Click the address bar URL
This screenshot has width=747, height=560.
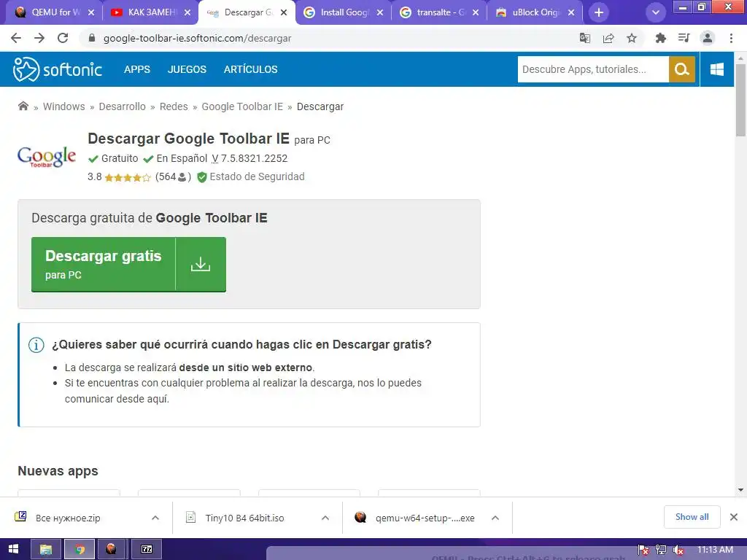197,38
